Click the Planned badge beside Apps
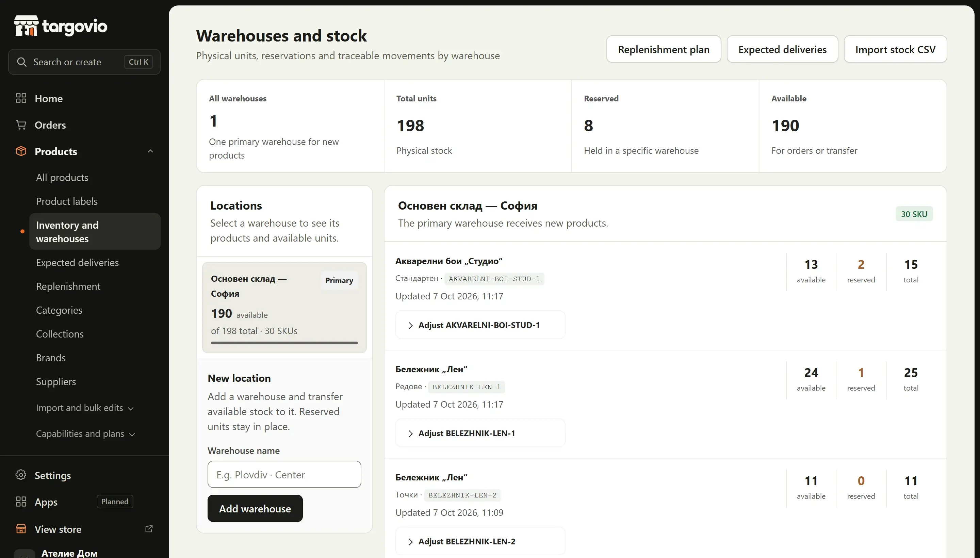The image size is (980, 558). click(x=115, y=501)
